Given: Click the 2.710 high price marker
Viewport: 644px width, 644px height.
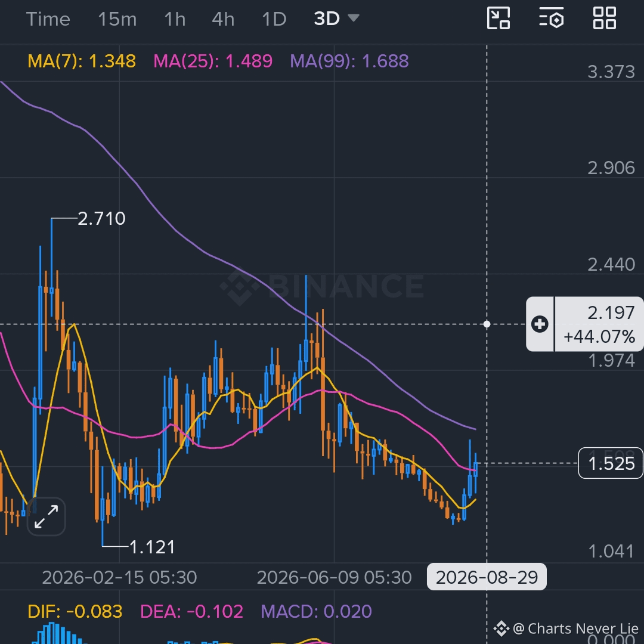Looking at the screenshot, I should click(x=101, y=218).
